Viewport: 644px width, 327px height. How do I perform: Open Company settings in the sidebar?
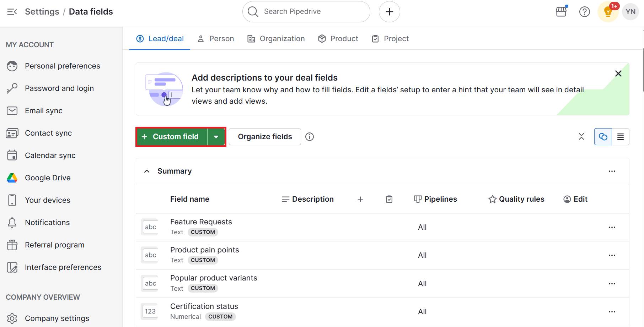(x=57, y=318)
